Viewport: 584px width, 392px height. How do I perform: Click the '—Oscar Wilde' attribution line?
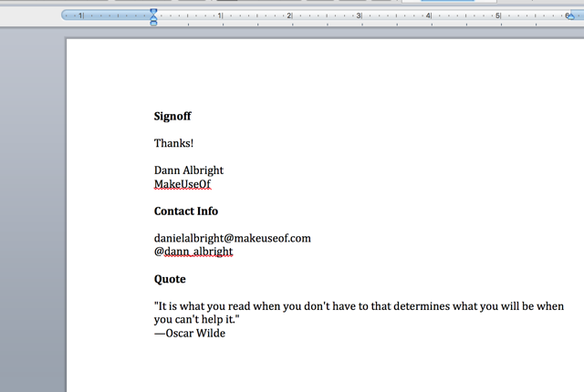(190, 334)
